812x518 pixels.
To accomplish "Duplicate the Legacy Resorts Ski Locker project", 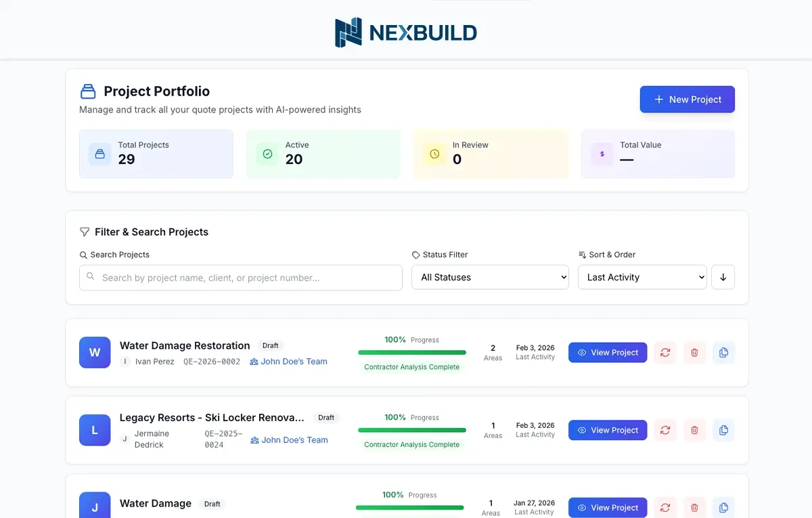I will pos(723,431).
